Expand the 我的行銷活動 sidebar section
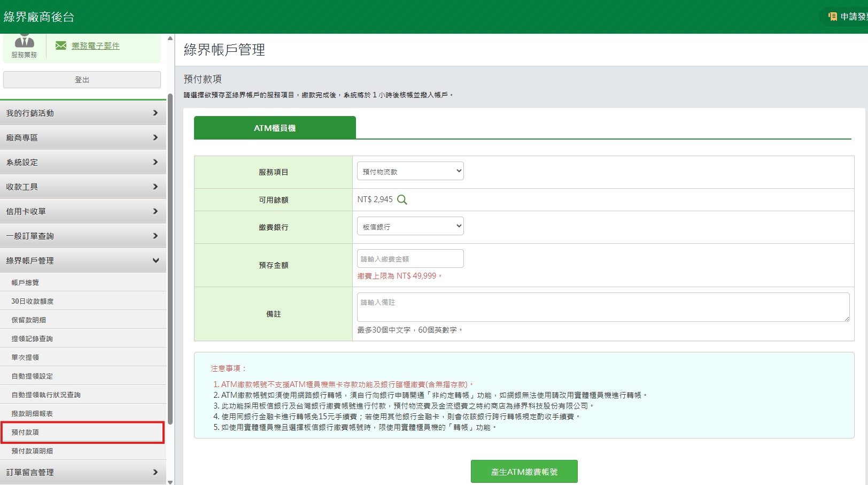Screen dimensions: 868x485 pyautogui.click(x=83, y=113)
